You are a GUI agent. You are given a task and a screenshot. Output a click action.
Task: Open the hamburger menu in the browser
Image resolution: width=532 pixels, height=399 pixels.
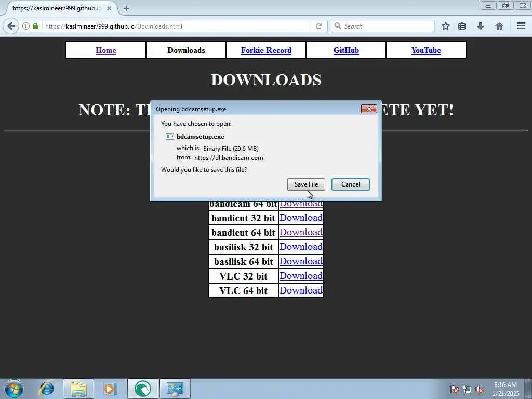click(x=521, y=26)
